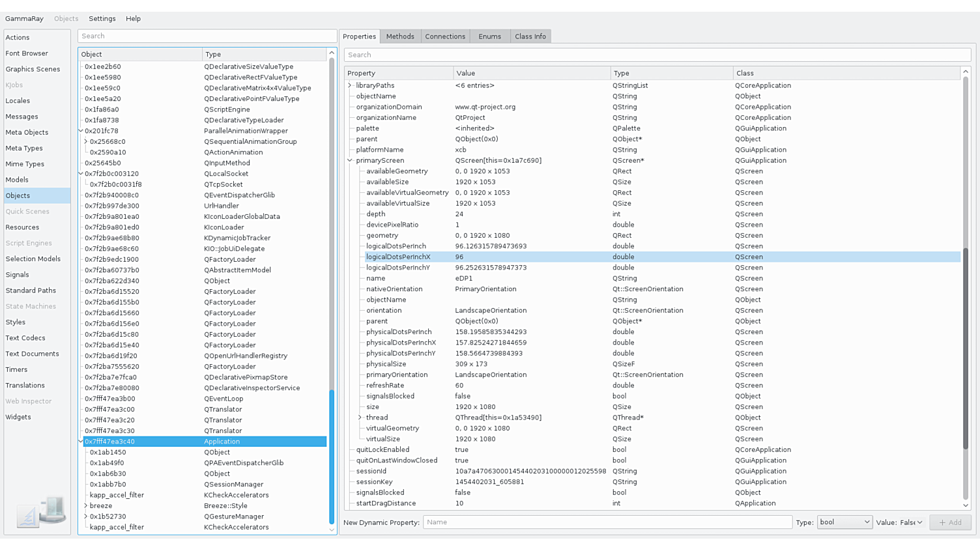The image size is (980, 551).
Task: Collapse the primaryScreen property
Action: click(x=350, y=160)
